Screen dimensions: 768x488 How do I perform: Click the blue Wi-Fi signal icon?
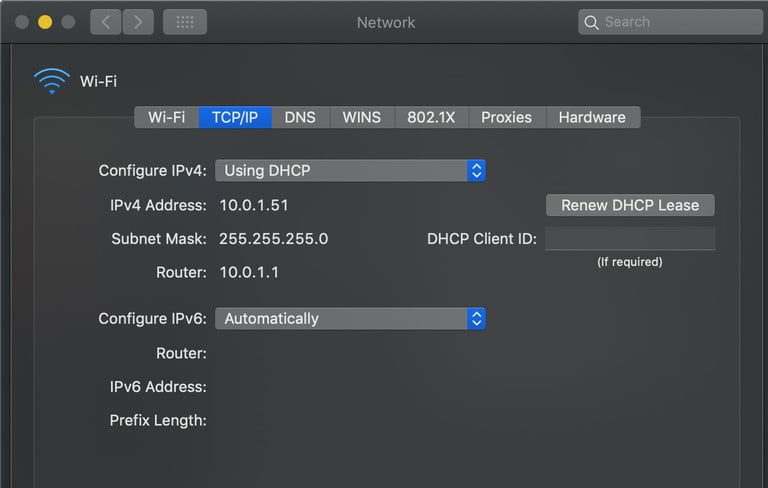51,81
